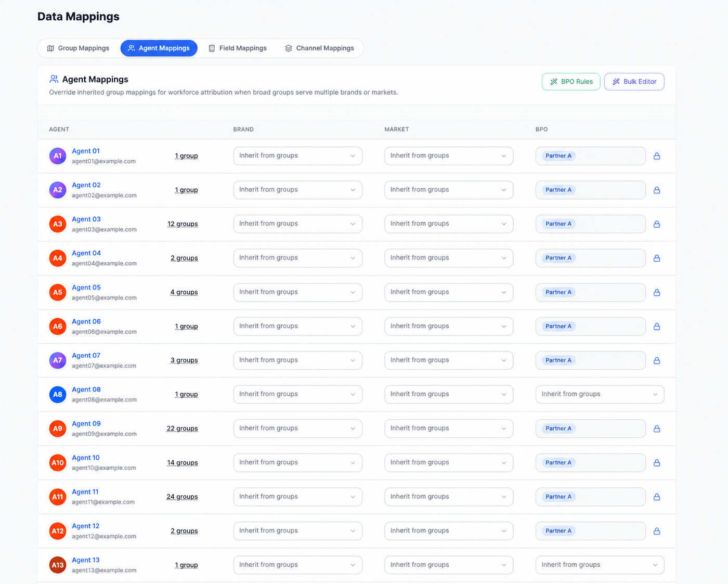
Task: Launch the Bulk Editor
Action: coord(634,82)
